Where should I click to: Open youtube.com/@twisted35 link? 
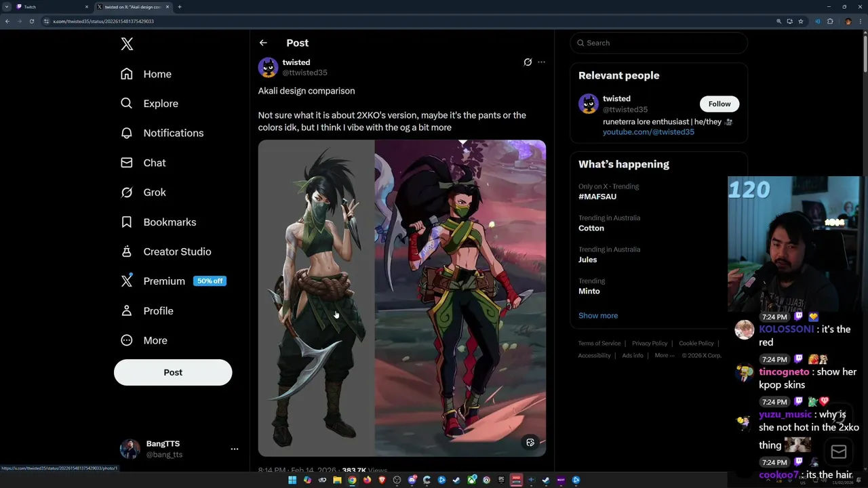pos(648,132)
